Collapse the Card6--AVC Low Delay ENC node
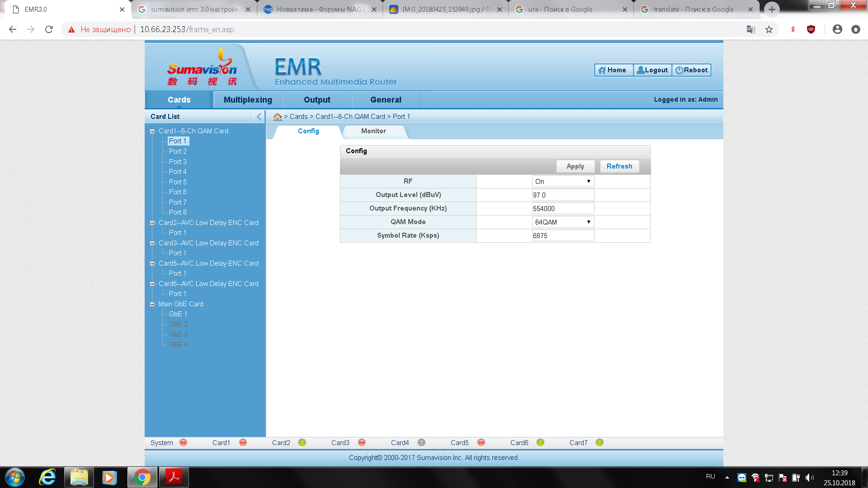 [x=152, y=284]
